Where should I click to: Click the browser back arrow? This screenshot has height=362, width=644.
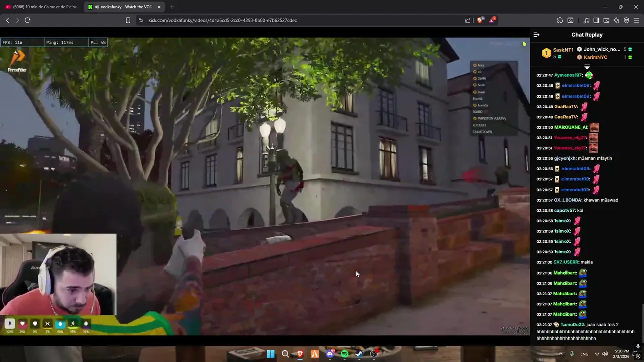coord(7,20)
